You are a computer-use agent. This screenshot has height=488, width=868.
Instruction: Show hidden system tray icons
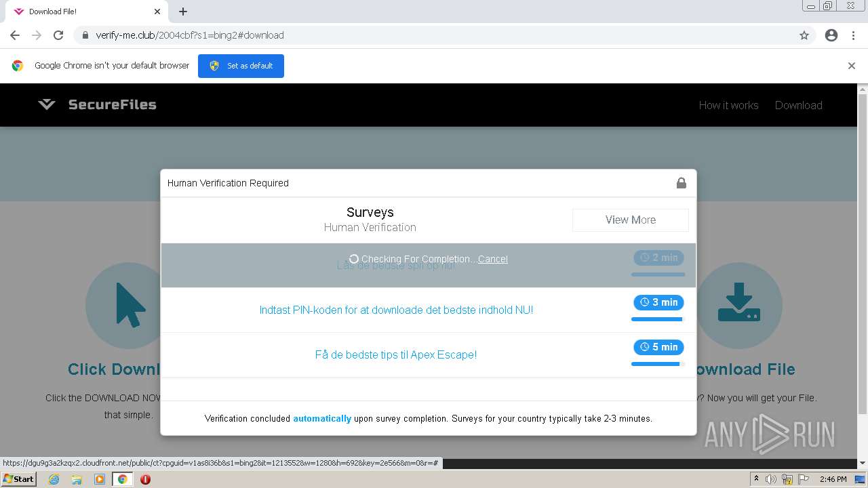[x=757, y=479]
